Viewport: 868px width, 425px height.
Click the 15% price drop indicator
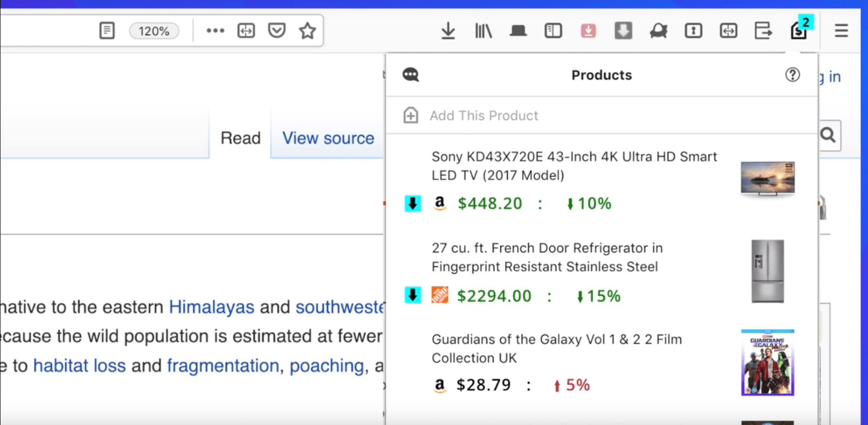pos(599,296)
